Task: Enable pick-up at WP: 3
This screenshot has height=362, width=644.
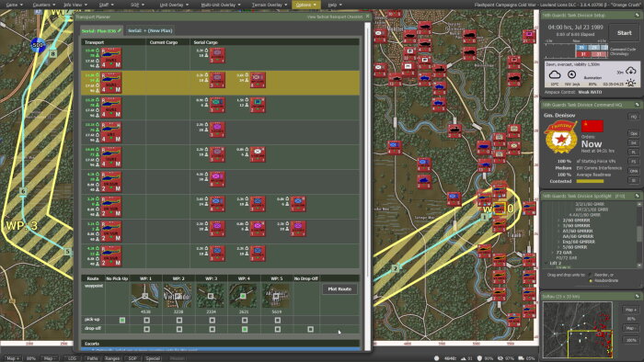Action: pyautogui.click(x=212, y=320)
